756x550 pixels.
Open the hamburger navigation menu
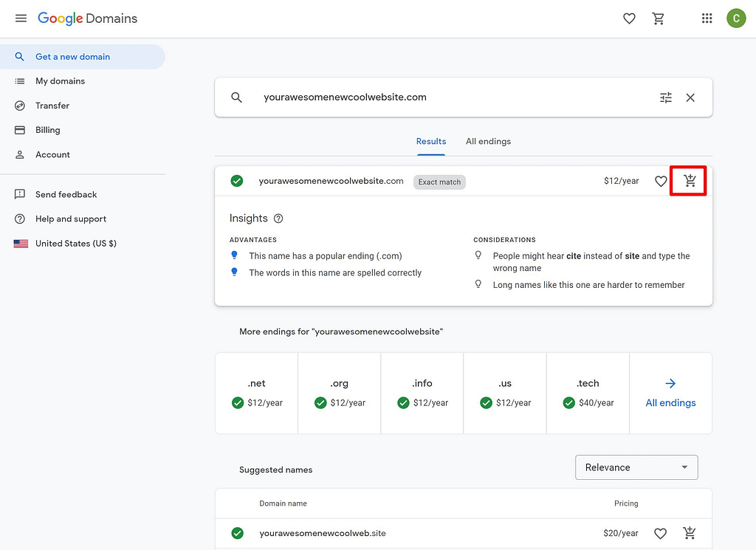click(x=21, y=18)
